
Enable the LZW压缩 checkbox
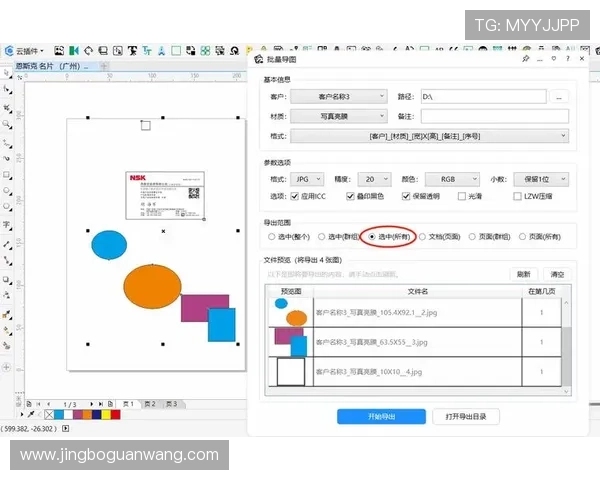click(517, 196)
